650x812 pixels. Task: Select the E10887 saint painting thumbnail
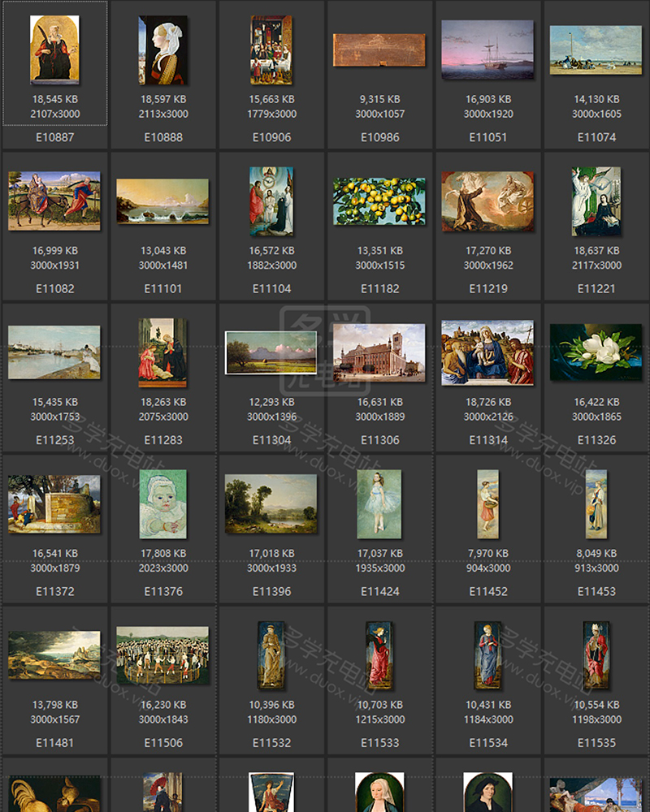click(x=54, y=50)
